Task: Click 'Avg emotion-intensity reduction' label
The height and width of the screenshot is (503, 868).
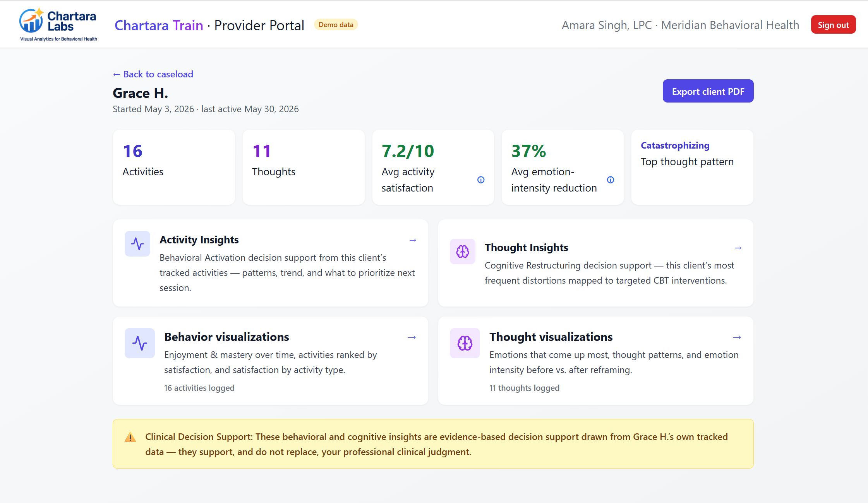Action: (x=554, y=180)
